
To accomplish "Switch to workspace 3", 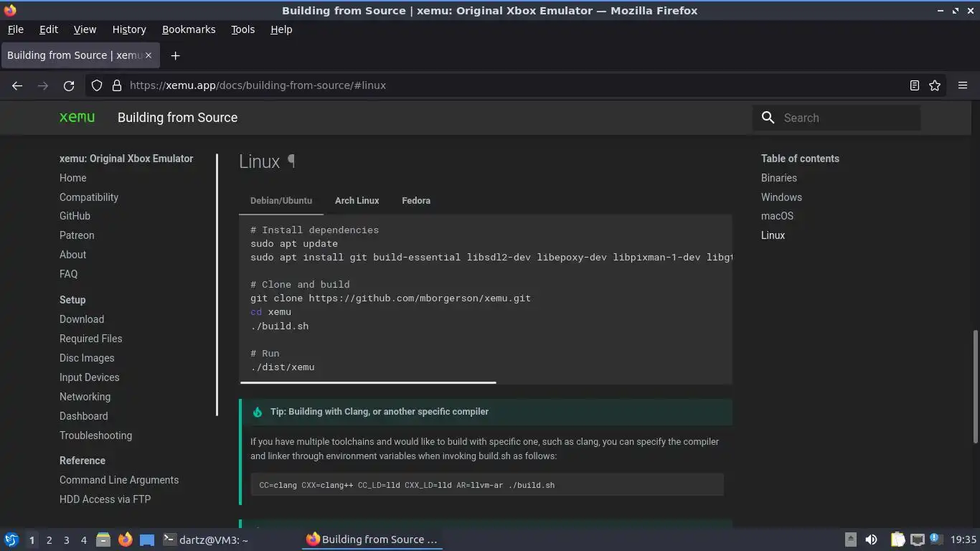I will point(66,540).
